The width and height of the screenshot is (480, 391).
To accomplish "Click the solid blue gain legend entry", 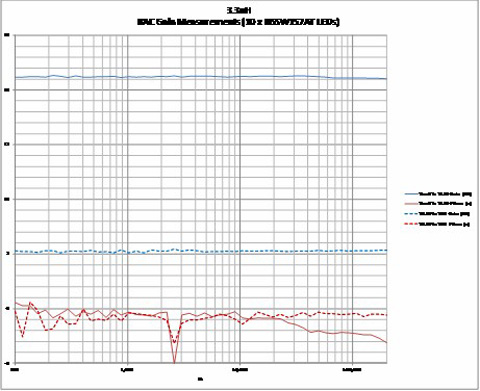I will coord(438,194).
